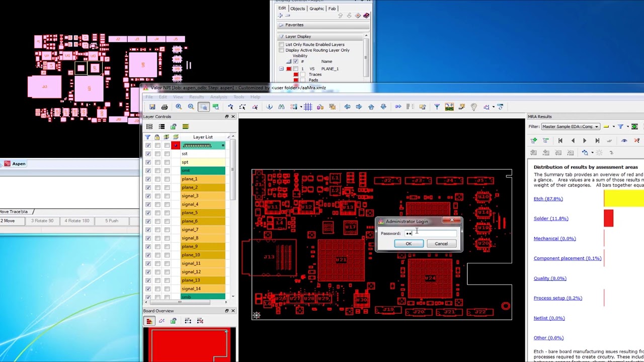Viewport: 644px width, 362px height.
Task: Switch to the Graphic tab in Display Control
Action: pos(316,9)
